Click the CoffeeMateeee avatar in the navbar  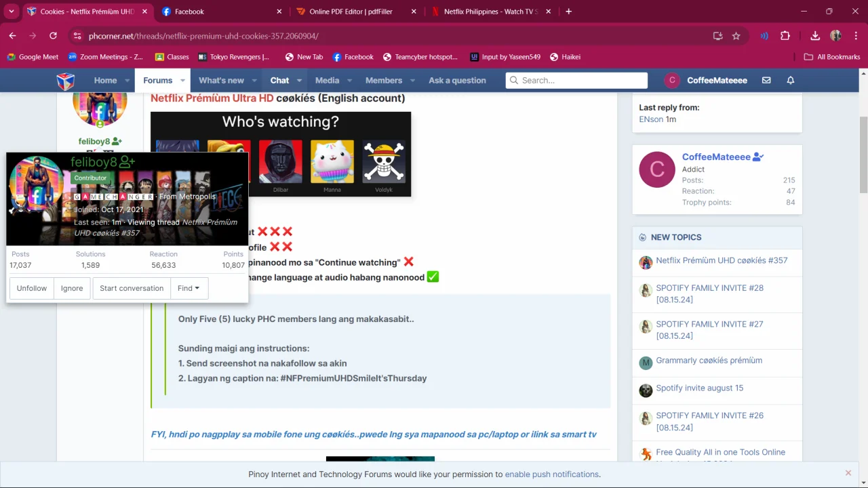point(672,80)
